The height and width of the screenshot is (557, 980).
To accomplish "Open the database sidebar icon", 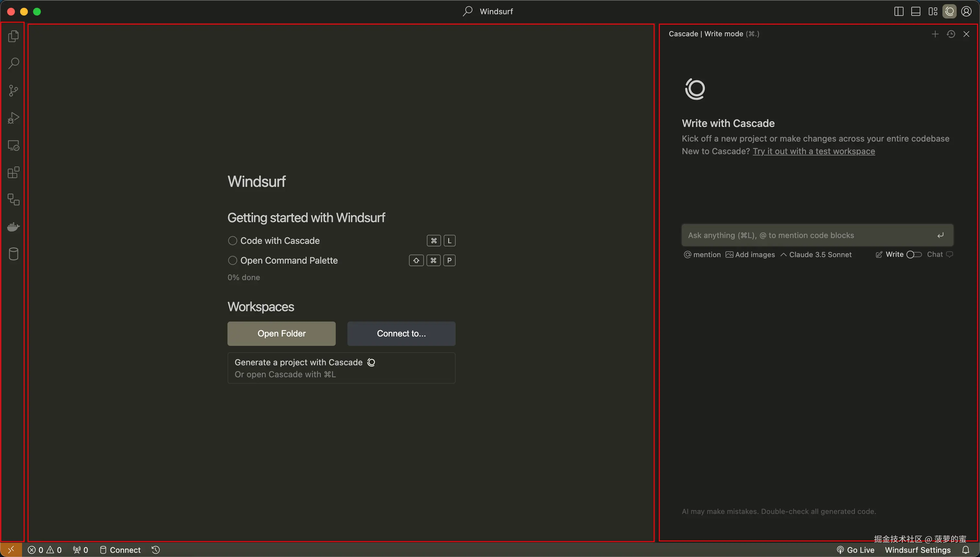I will [13, 254].
